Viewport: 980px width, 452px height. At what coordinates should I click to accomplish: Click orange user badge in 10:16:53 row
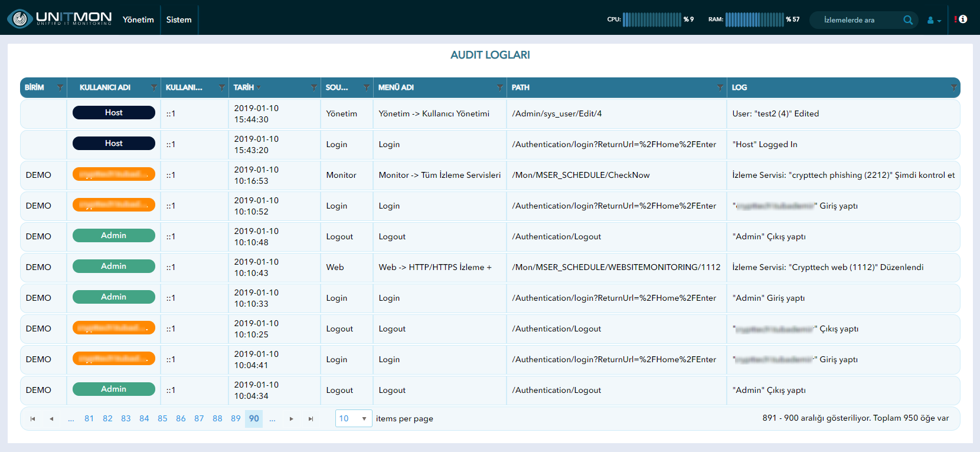[114, 174]
